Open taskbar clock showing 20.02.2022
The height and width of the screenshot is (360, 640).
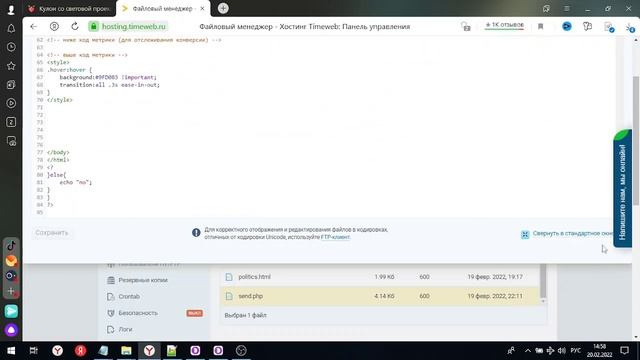[600, 351]
